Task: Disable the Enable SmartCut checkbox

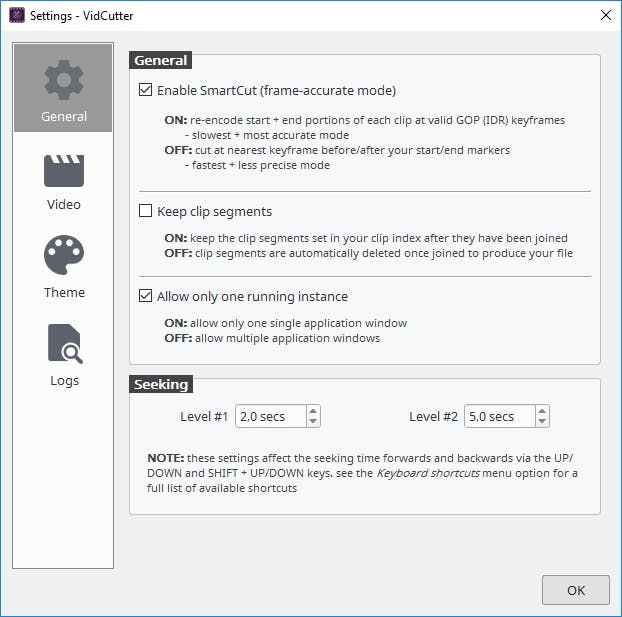Action: 146,90
